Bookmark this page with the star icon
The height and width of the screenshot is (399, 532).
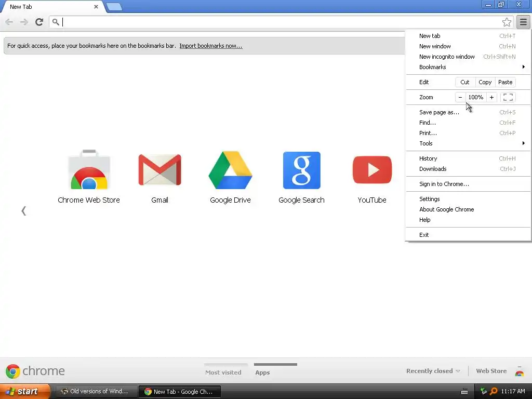[x=507, y=22]
